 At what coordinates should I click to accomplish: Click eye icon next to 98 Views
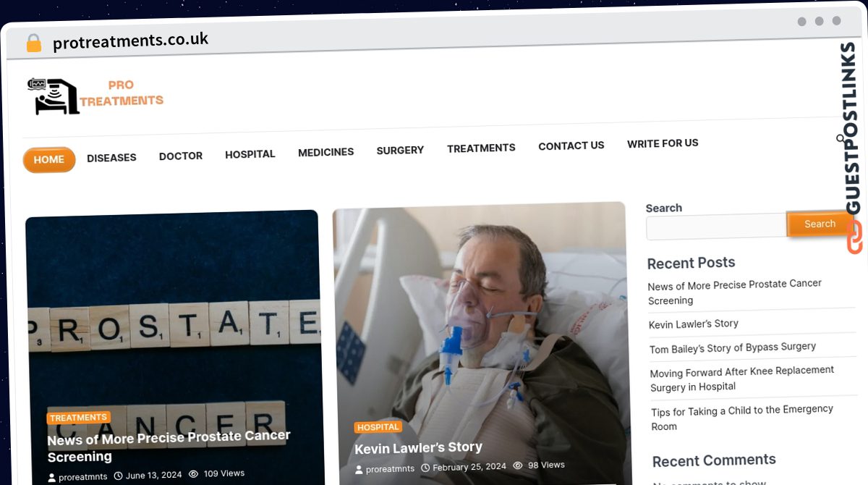[518, 465]
